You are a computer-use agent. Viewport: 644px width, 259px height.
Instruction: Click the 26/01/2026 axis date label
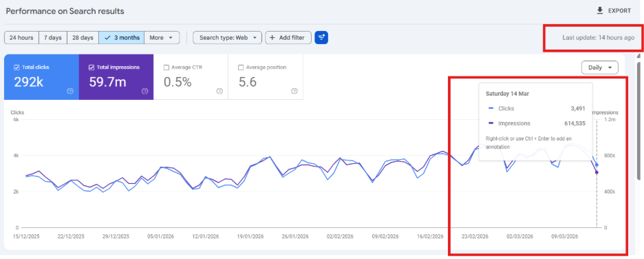[x=295, y=236]
